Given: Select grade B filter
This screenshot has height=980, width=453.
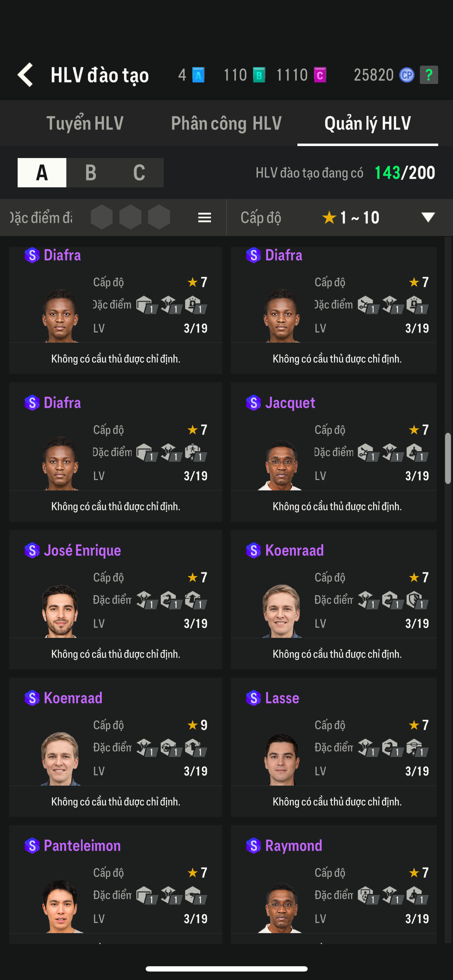Looking at the screenshot, I should tap(91, 173).
